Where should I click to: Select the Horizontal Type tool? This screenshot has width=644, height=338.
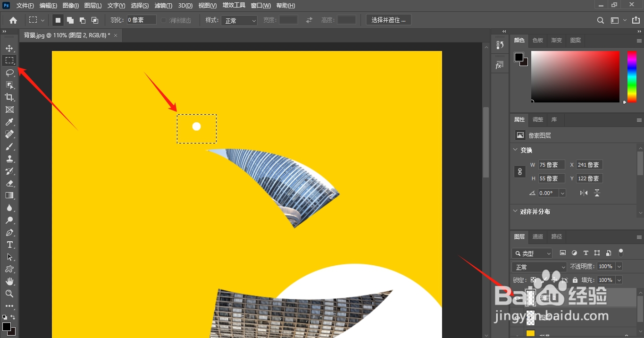(9, 245)
